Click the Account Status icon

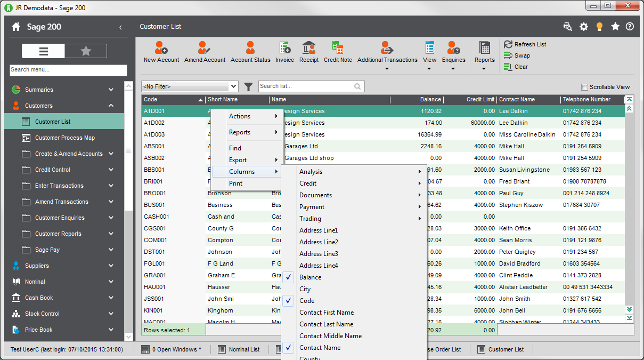point(250,48)
